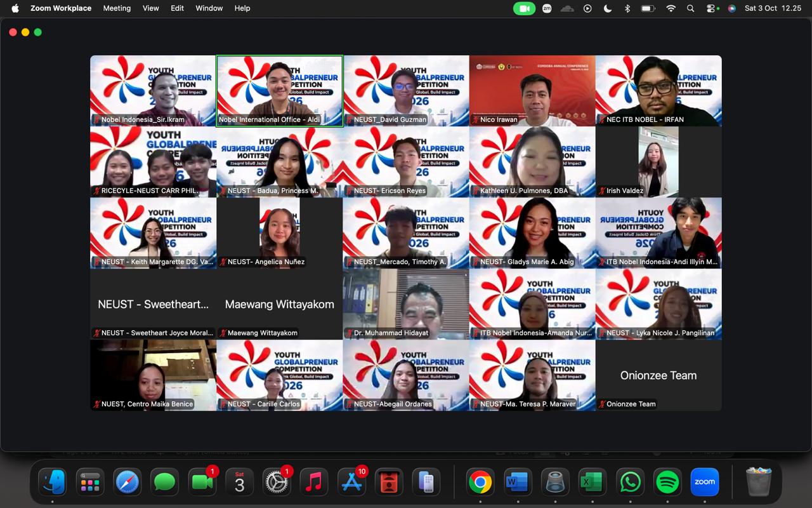The image size is (812, 508).
Task: Open FaceTime from the Dock
Action: pyautogui.click(x=202, y=482)
